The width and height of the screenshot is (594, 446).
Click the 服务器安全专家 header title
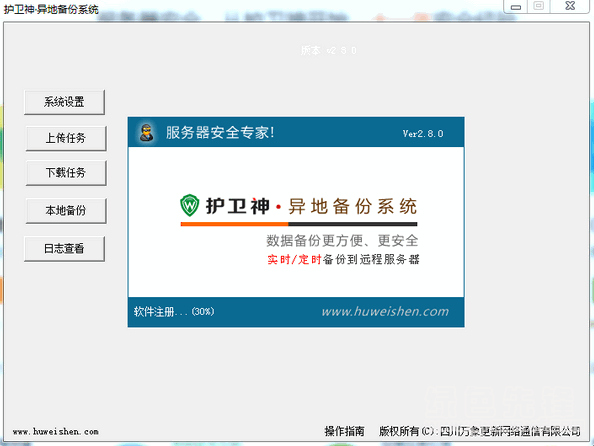[x=220, y=133]
